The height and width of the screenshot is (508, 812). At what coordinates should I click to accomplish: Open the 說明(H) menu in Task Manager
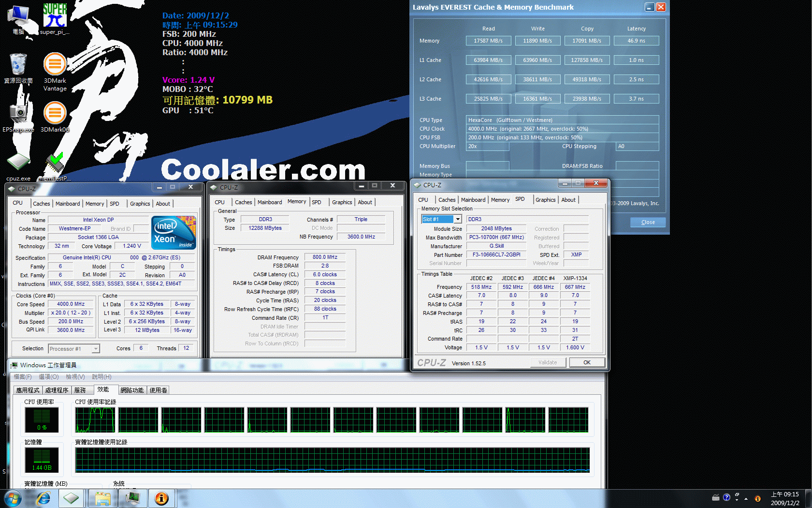[x=101, y=377]
